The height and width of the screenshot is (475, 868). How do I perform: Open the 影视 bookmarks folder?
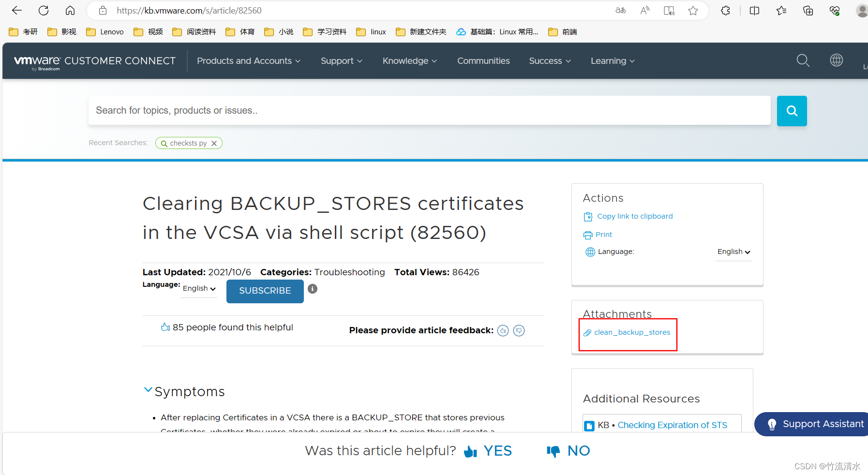tap(62, 32)
